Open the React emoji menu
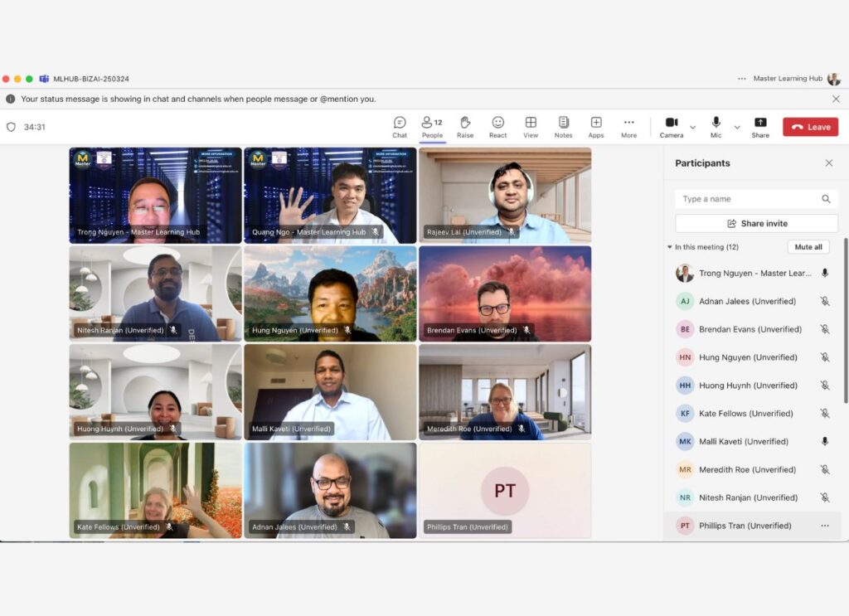 [497, 127]
